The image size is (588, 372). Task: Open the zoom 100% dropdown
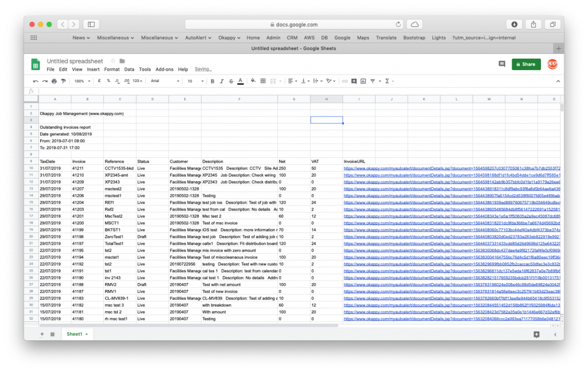click(x=82, y=81)
